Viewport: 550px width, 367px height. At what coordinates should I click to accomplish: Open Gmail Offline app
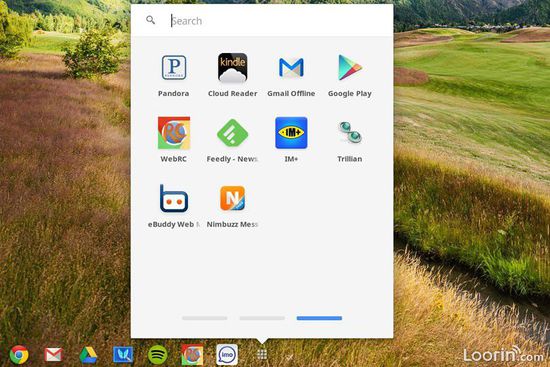pyautogui.click(x=291, y=68)
